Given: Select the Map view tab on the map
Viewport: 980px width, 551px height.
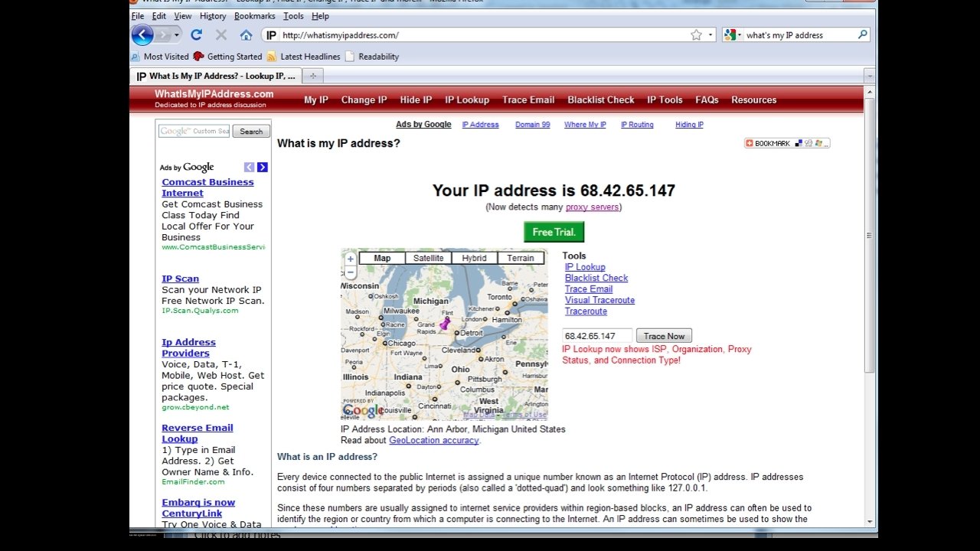Looking at the screenshot, I should click(382, 259).
